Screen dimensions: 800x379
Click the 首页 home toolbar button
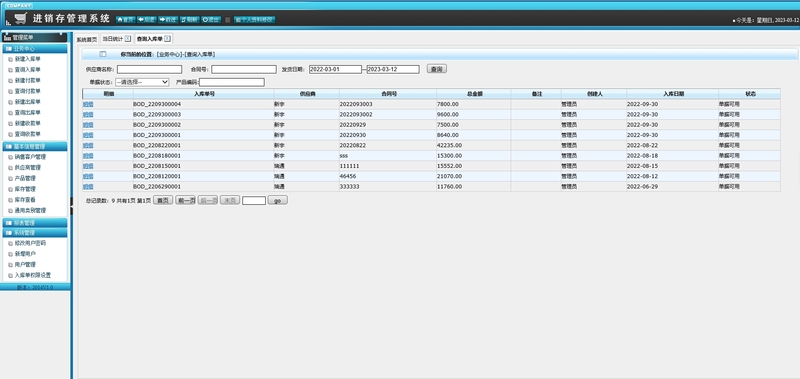click(x=125, y=19)
